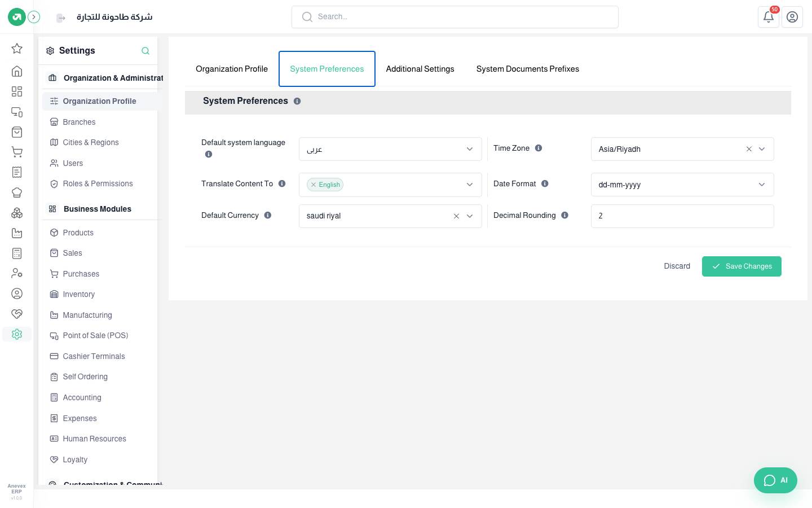Viewport: 812px width, 508px height.
Task: Expand the left rail with the chevron button
Action: click(x=34, y=17)
